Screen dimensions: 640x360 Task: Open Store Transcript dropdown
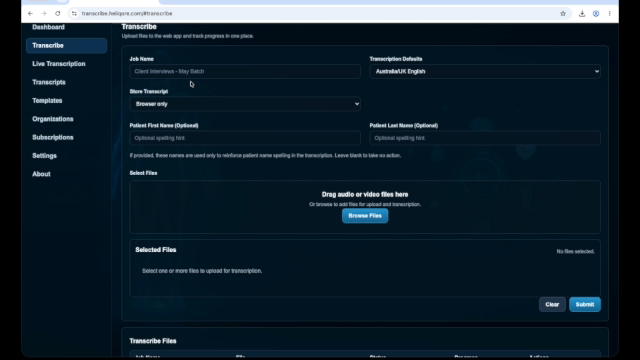pyautogui.click(x=245, y=104)
